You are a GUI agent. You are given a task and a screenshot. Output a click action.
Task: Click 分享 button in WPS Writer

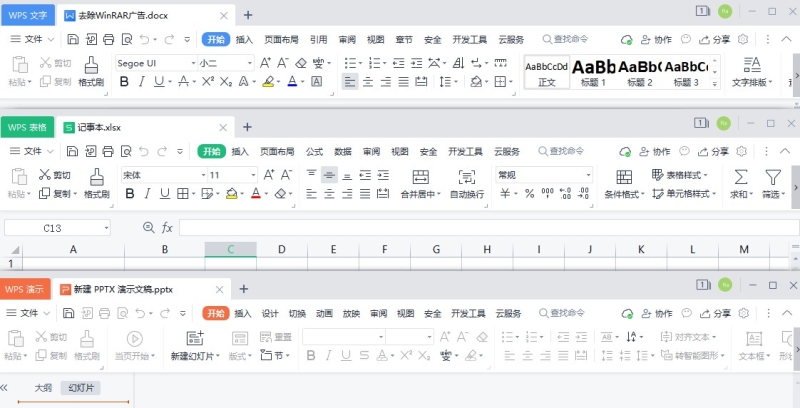pyautogui.click(x=714, y=39)
